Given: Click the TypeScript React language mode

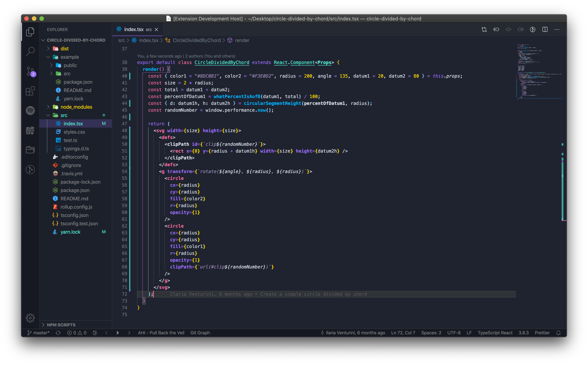Looking at the screenshot, I should pyautogui.click(x=495, y=333).
